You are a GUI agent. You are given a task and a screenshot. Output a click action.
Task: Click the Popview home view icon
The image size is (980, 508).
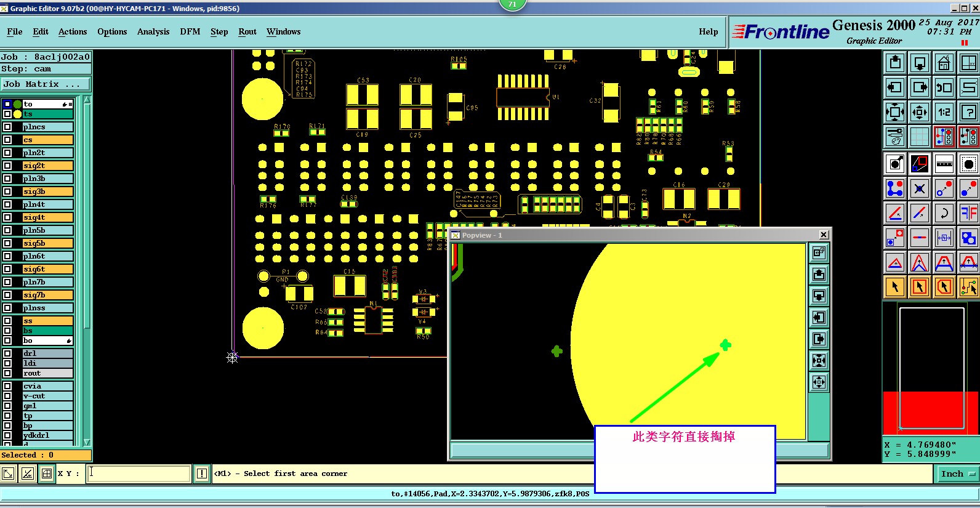click(x=819, y=252)
